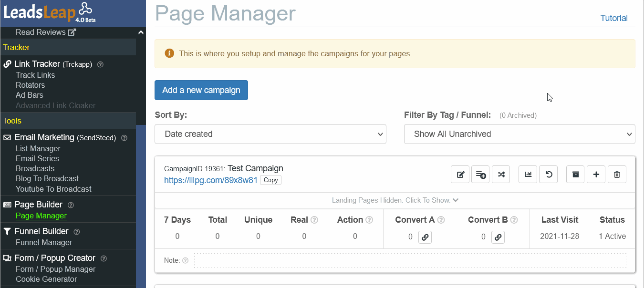This screenshot has height=288, width=644.
Task: Click the plus icon in campaign toolbar
Action: pyautogui.click(x=596, y=175)
